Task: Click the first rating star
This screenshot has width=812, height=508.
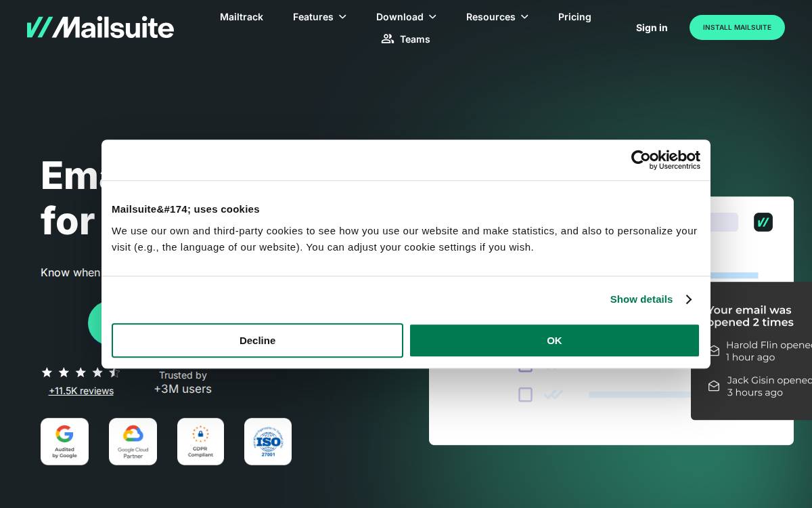Action: [47, 373]
